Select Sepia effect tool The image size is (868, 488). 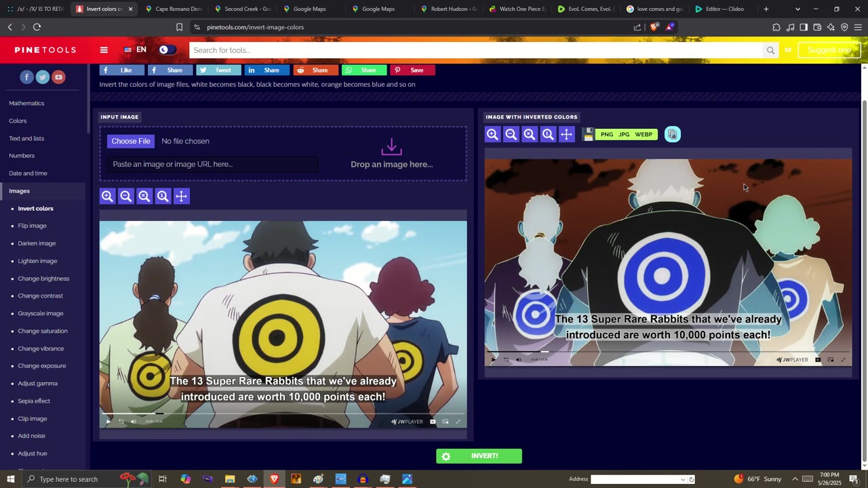point(34,401)
